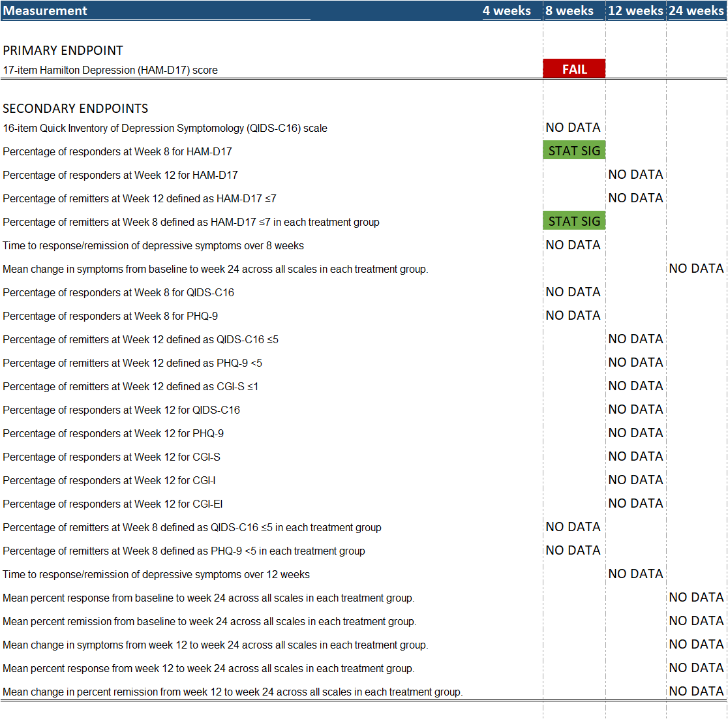
Task: Select remitters at Week 8 HAM-D17 ≤7 label
Action: pos(191,222)
